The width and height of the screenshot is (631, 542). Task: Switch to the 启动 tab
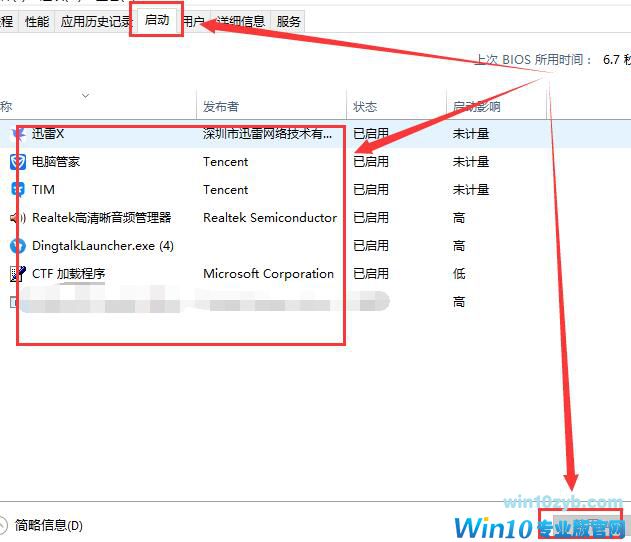157,20
